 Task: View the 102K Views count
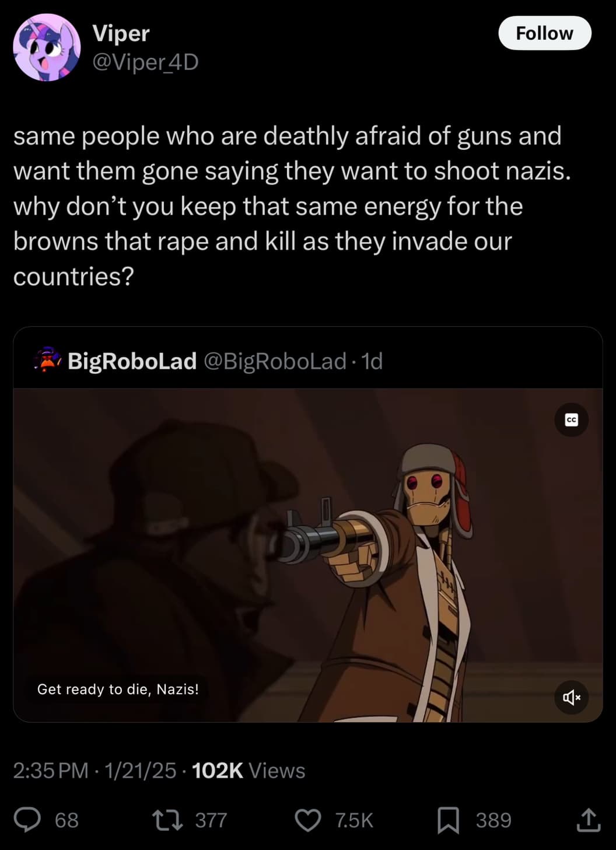point(249,771)
